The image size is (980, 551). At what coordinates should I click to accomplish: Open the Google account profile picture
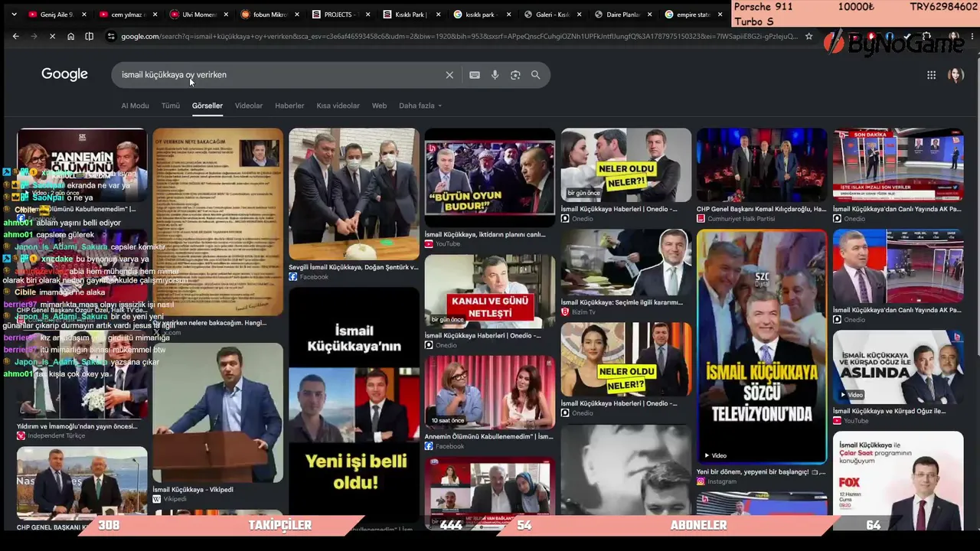pos(955,75)
